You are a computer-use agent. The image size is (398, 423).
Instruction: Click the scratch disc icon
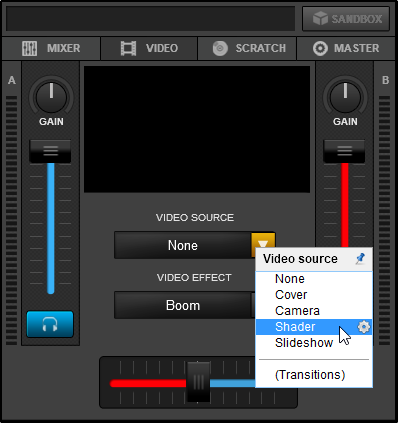click(220, 48)
